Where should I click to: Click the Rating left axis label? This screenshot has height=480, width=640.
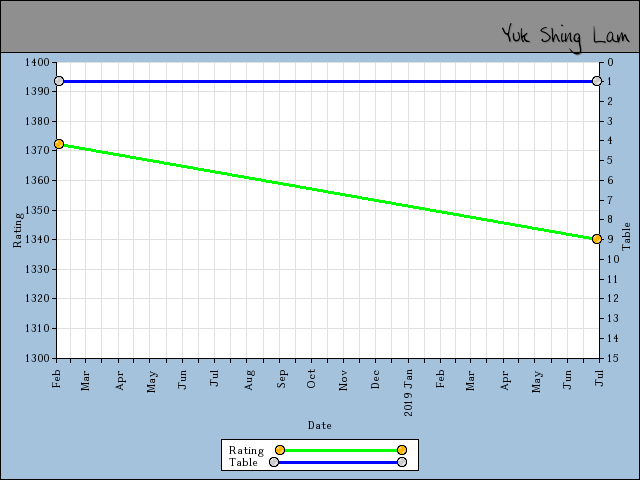coord(18,230)
